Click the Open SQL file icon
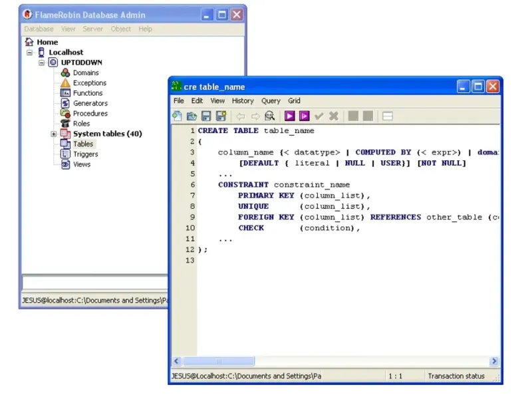 click(192, 116)
